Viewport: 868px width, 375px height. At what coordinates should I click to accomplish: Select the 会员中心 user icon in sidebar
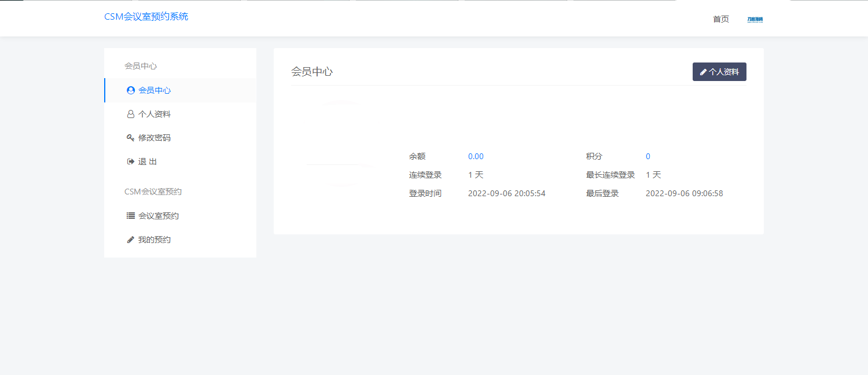pos(130,90)
